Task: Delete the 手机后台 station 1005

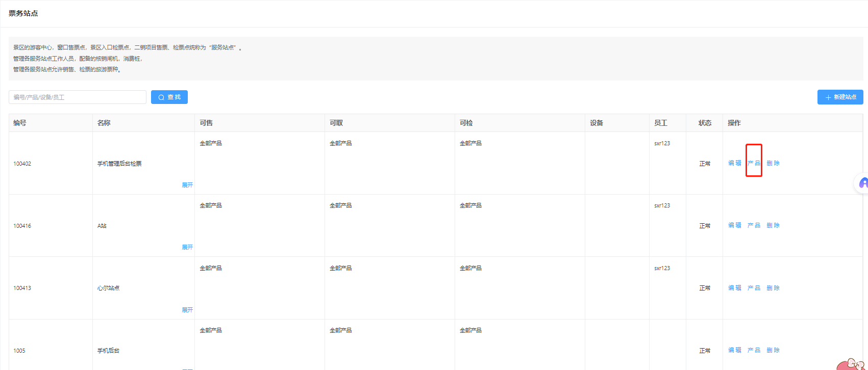Action: coord(773,350)
